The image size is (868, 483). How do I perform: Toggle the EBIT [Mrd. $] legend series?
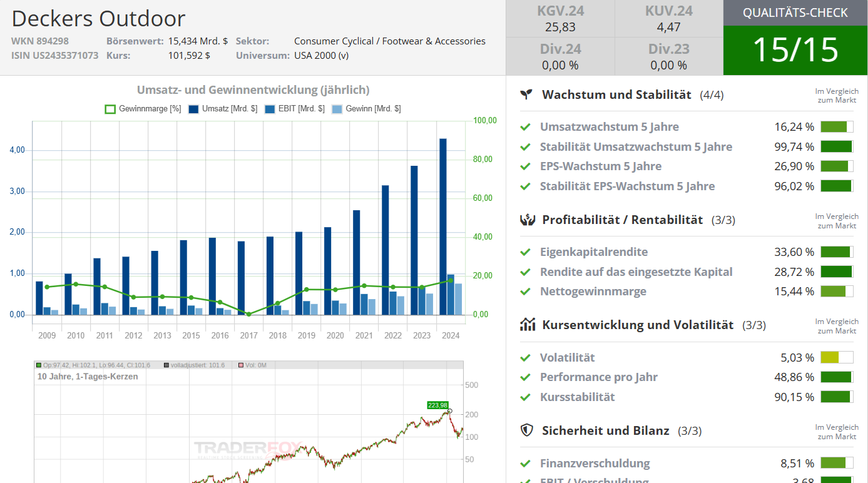(295, 109)
